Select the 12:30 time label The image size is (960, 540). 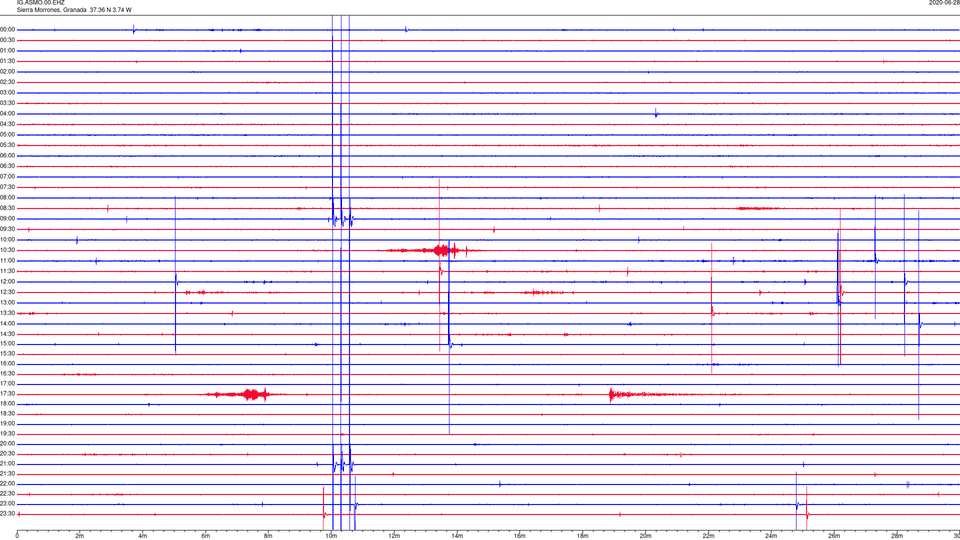pos(7,292)
